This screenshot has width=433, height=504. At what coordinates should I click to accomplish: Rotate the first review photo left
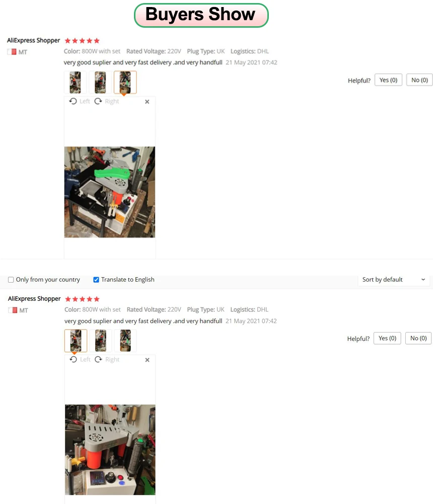pyautogui.click(x=80, y=101)
